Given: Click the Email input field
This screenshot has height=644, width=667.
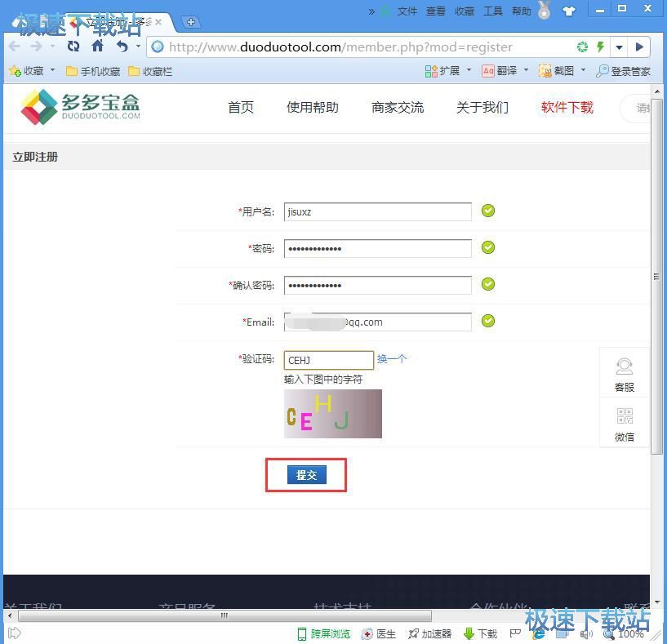Looking at the screenshot, I should [378, 322].
